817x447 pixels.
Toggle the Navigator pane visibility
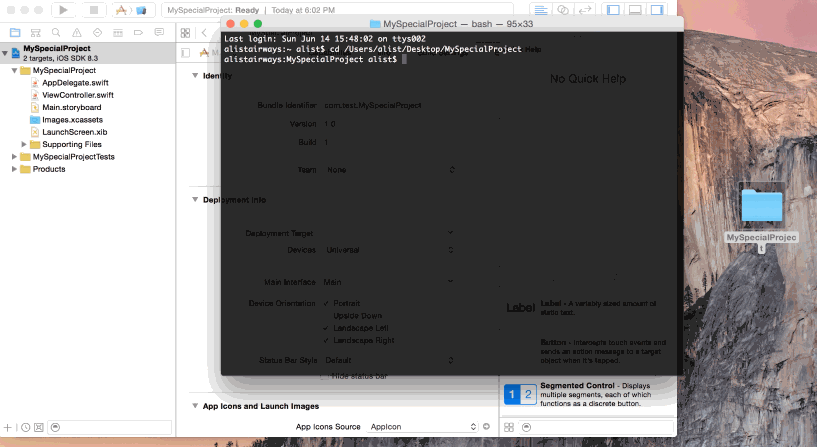[613, 10]
